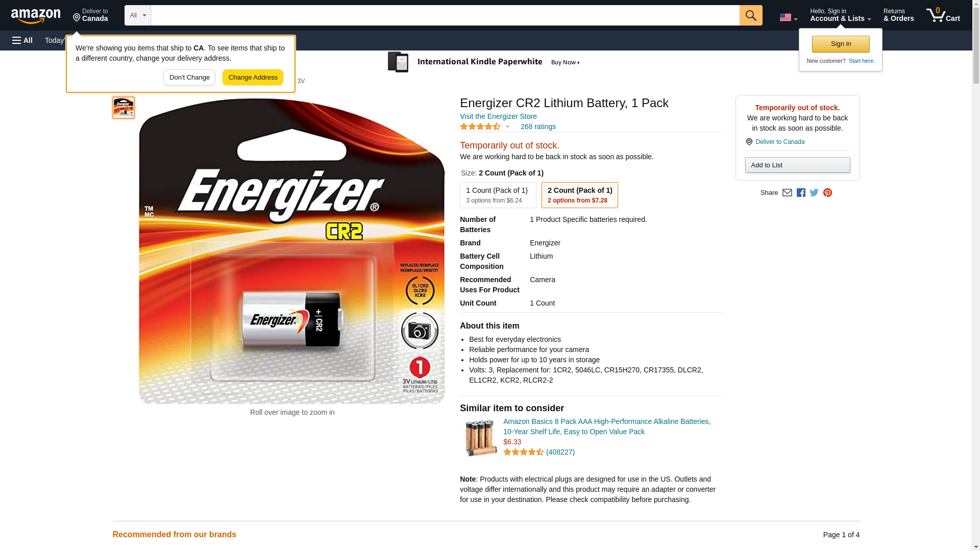Expand the country flag language selector
Screen dimensions: 980x551
[788, 17]
